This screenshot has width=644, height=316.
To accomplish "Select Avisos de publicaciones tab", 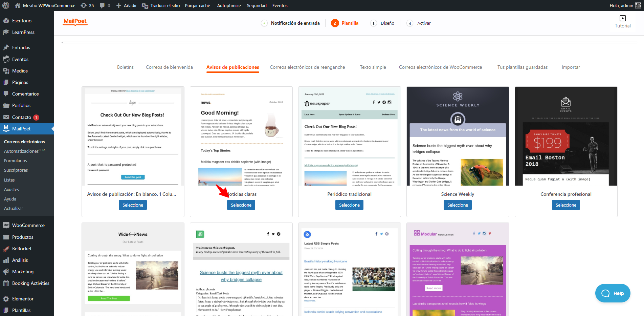I will point(233,67).
